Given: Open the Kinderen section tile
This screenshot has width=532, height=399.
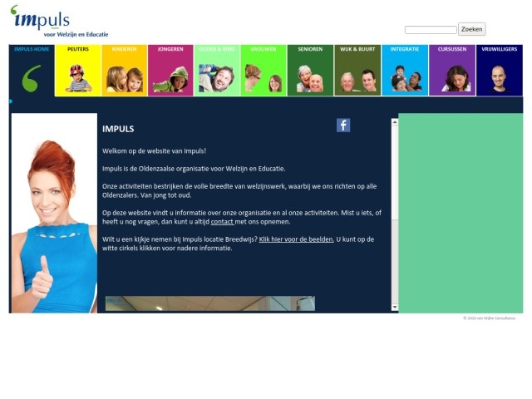Looking at the screenshot, I should [x=125, y=71].
